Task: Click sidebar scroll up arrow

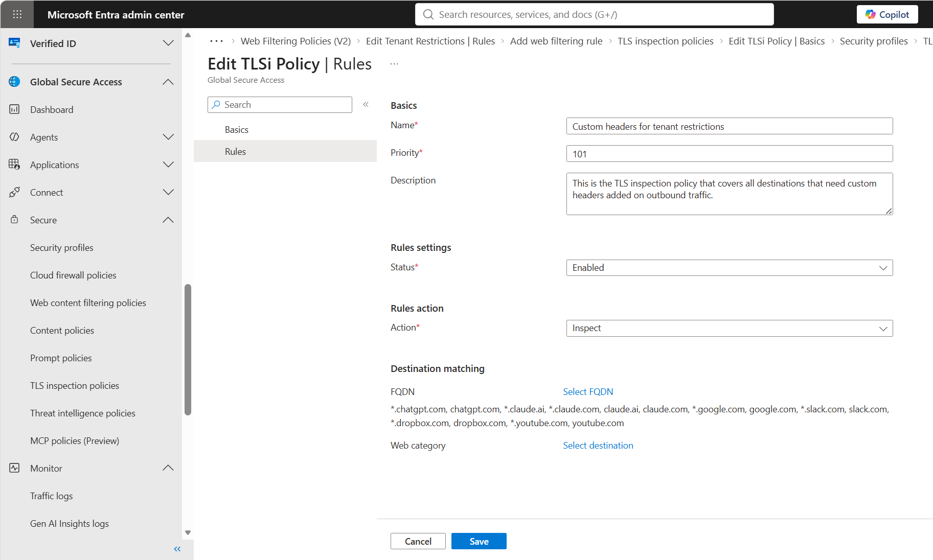Action: point(188,35)
